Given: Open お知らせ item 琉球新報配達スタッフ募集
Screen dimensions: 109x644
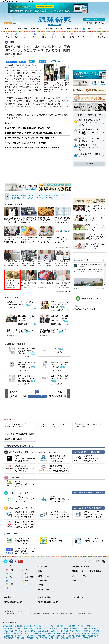Looking at the screenshot, I should (15, 424).
